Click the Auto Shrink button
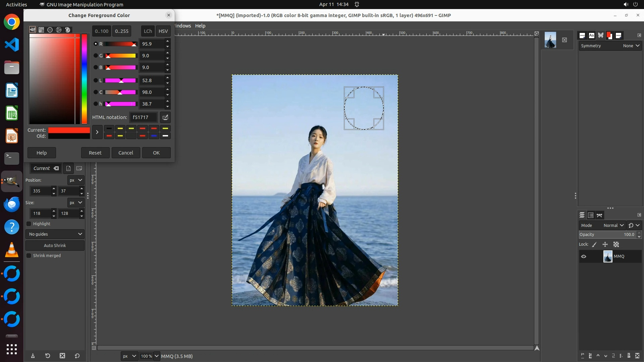The height and width of the screenshot is (362, 644). [x=55, y=245]
